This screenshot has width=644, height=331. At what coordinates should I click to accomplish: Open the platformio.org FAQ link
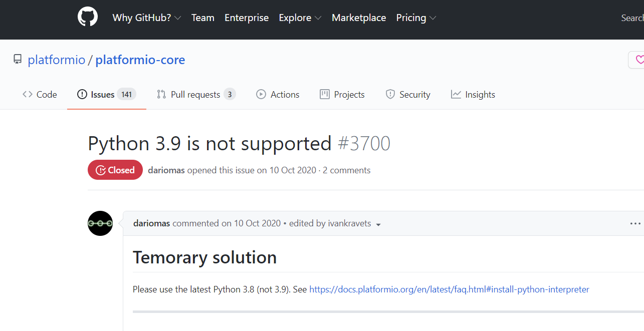(x=449, y=289)
